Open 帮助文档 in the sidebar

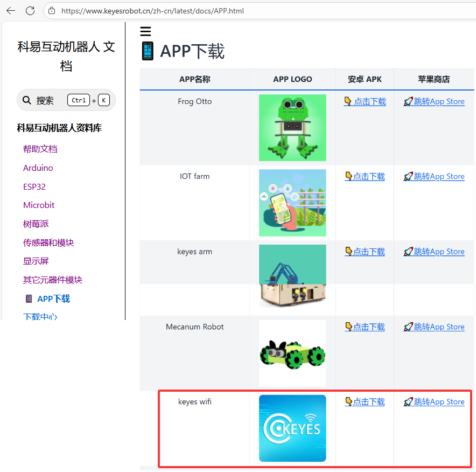click(40, 149)
